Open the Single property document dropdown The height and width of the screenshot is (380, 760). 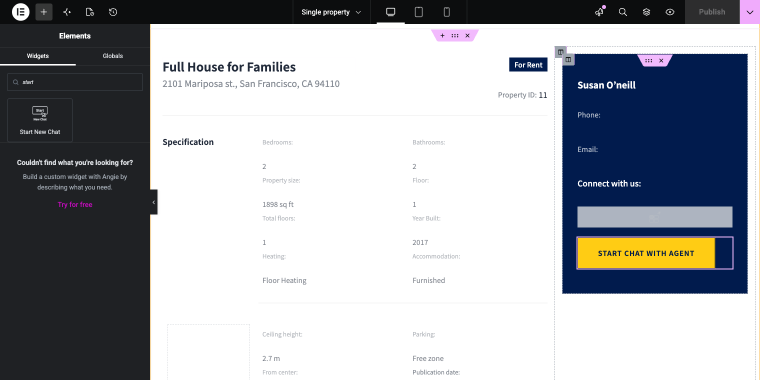click(x=332, y=12)
